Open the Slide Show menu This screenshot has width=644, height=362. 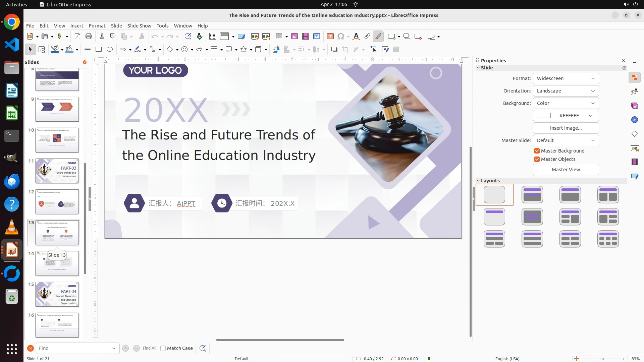pos(139,26)
